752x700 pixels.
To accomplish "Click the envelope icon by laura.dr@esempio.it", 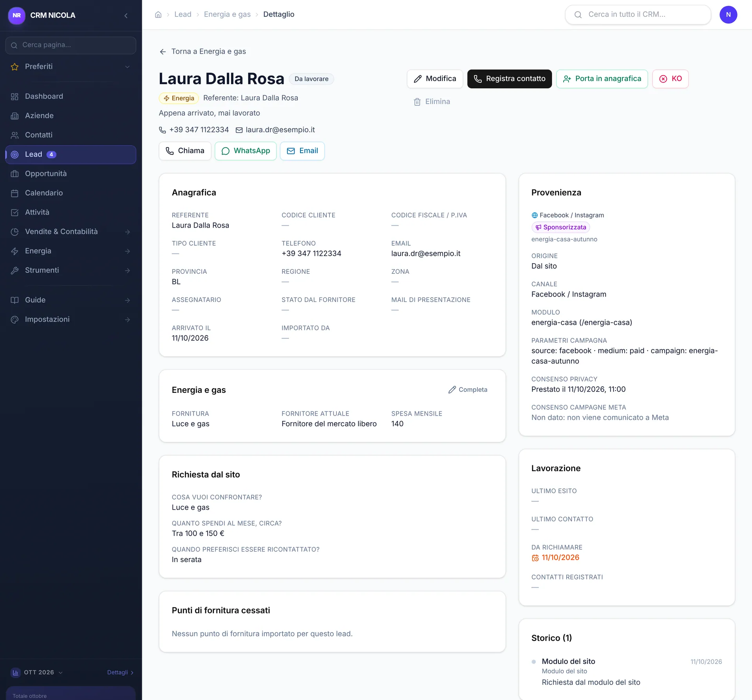I will click(239, 130).
